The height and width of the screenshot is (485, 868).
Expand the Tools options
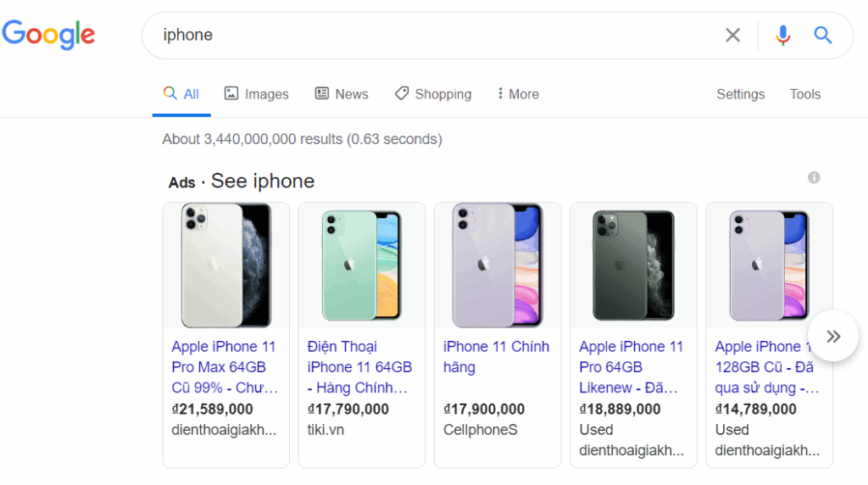click(x=805, y=94)
